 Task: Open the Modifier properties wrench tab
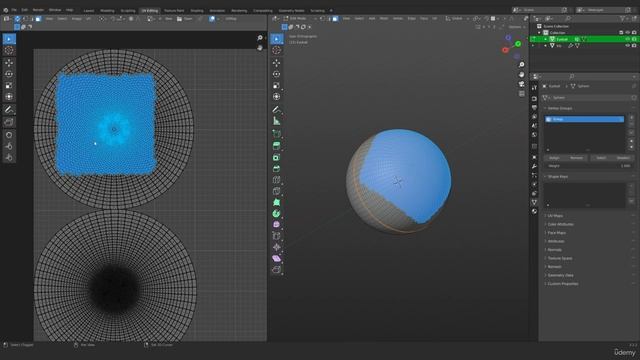(x=534, y=166)
